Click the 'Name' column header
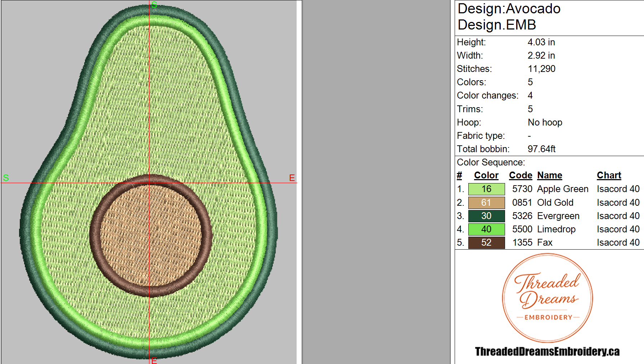The width and height of the screenshot is (644, 364). coord(550,175)
